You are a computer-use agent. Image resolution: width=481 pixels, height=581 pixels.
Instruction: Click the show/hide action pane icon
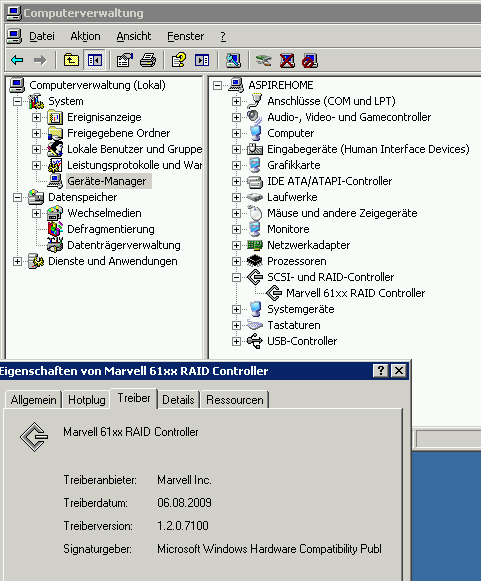[x=202, y=60]
